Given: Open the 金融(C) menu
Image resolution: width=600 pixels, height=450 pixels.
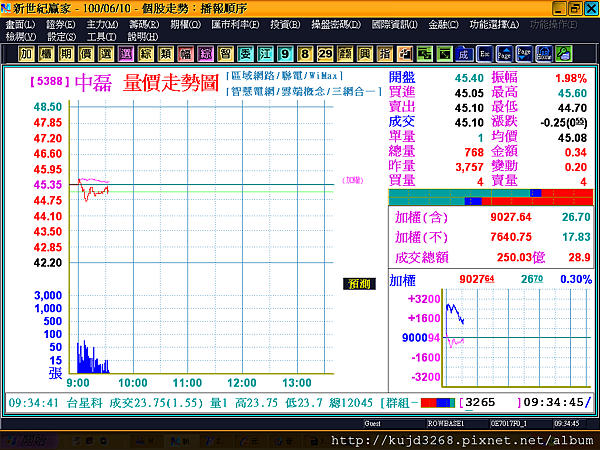Looking at the screenshot, I should (x=443, y=24).
